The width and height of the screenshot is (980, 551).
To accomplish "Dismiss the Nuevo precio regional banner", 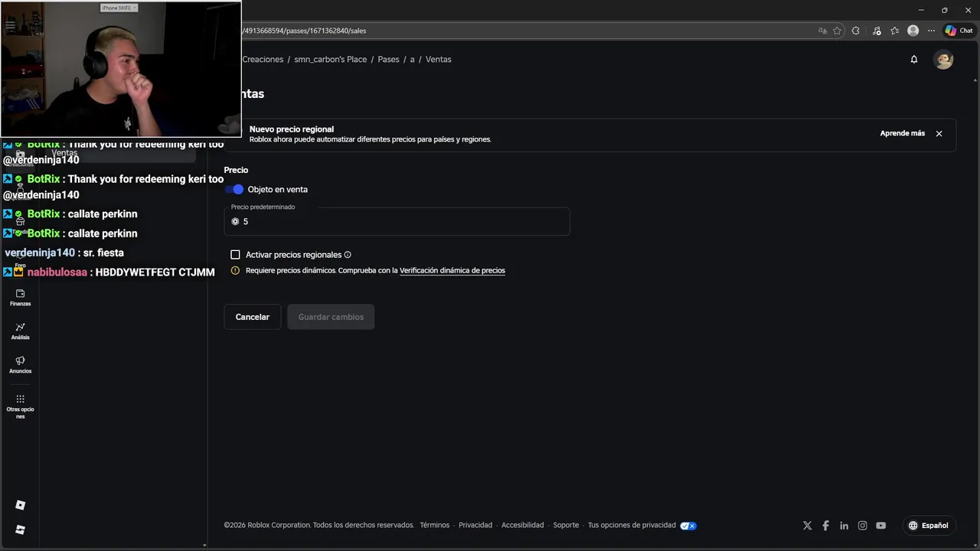I will coord(939,133).
